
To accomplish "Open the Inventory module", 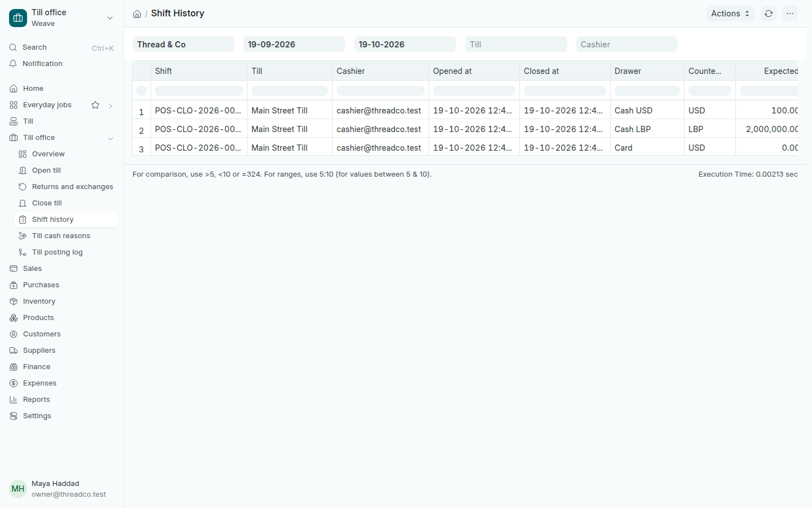I will click(61, 301).
